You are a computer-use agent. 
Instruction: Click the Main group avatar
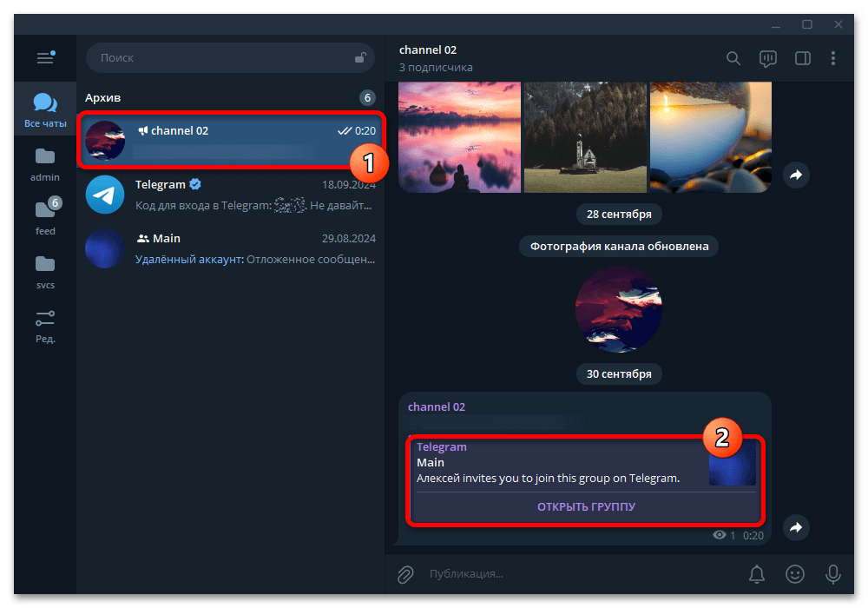tap(105, 248)
